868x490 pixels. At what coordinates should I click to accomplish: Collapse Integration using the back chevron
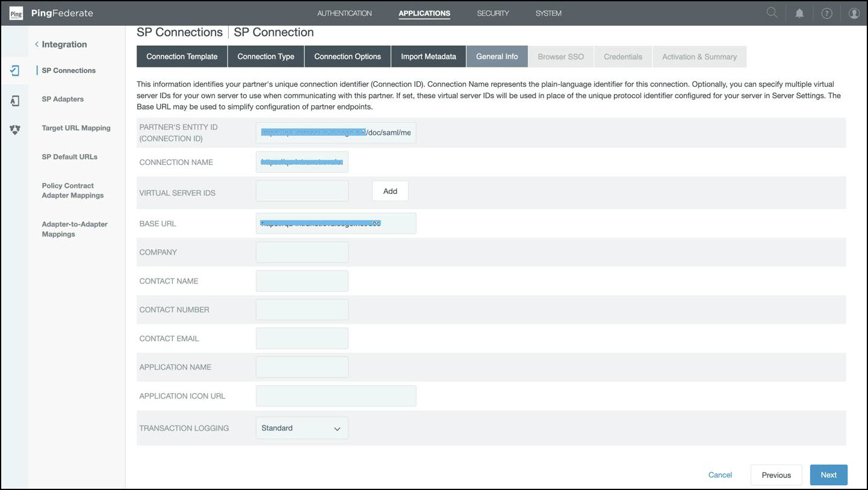[37, 45]
